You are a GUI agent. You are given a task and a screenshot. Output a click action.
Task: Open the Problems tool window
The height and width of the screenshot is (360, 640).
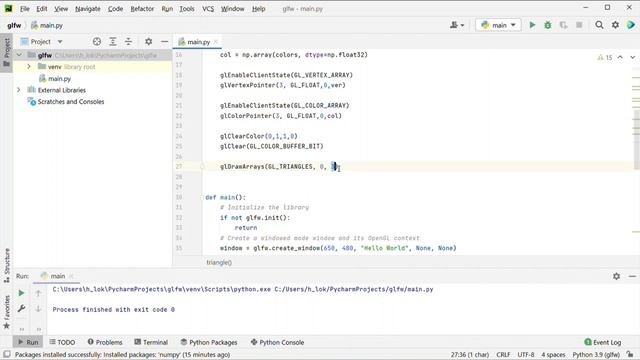click(105, 342)
